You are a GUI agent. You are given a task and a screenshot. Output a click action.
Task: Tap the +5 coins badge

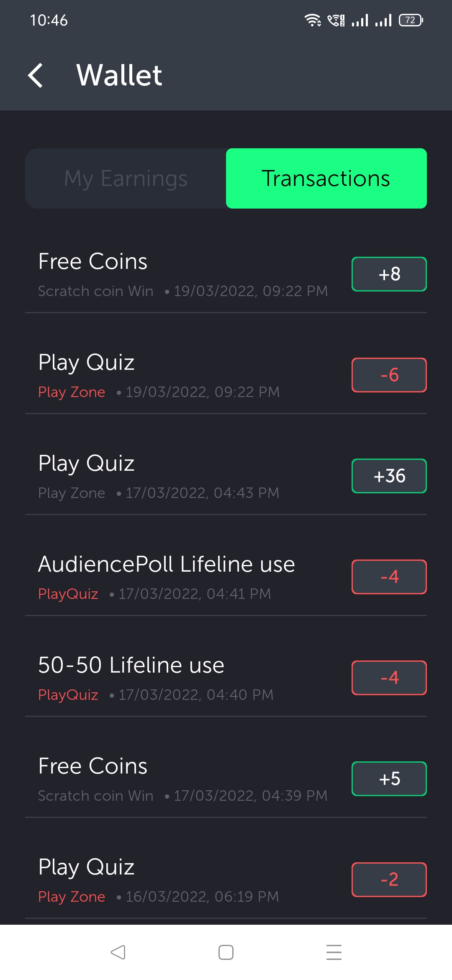tap(389, 779)
